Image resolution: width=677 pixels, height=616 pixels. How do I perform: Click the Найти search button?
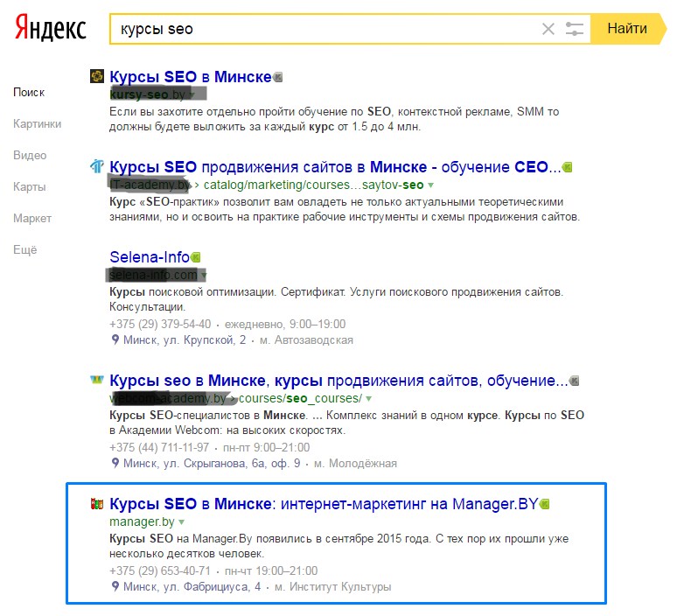627,29
